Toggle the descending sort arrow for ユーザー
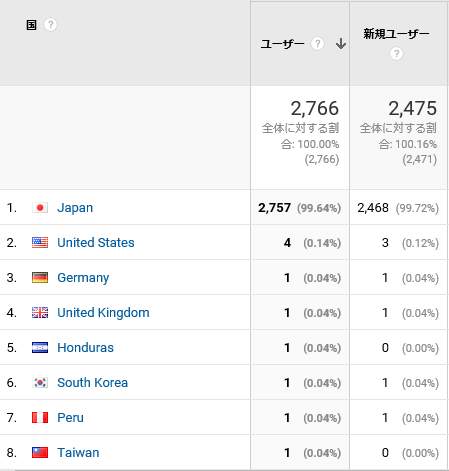 click(x=341, y=44)
